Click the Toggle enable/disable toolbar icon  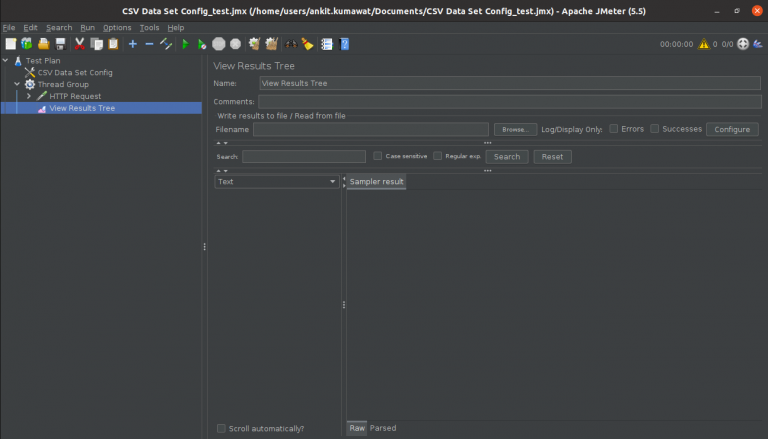click(x=166, y=44)
